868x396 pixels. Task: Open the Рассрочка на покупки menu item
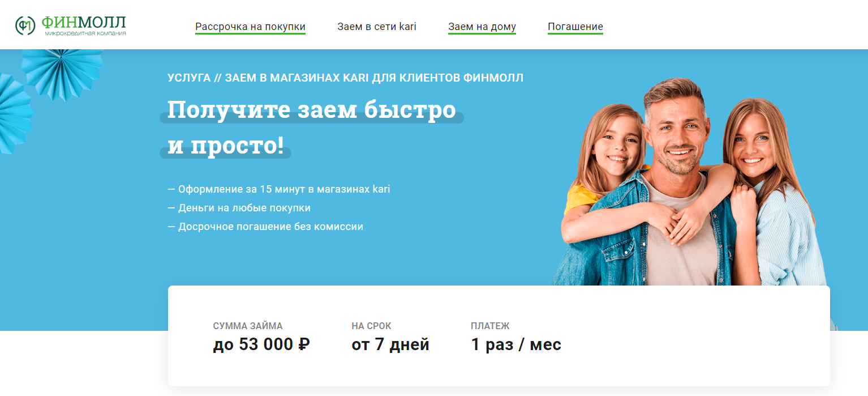point(250,27)
